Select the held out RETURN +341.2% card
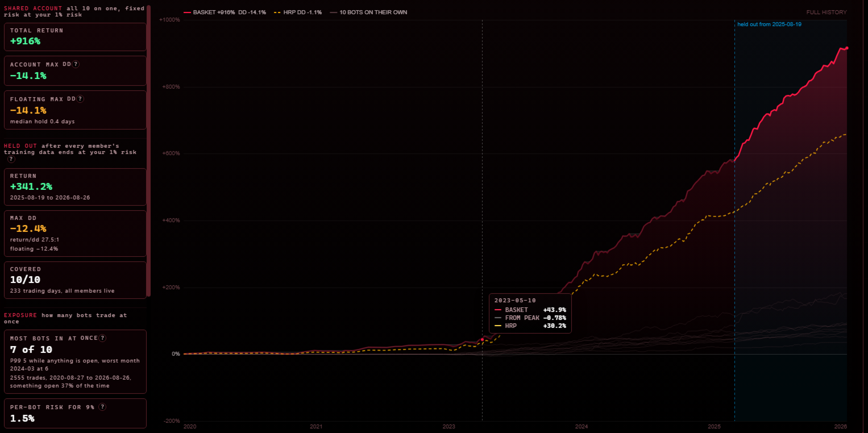868x433 pixels. point(75,187)
